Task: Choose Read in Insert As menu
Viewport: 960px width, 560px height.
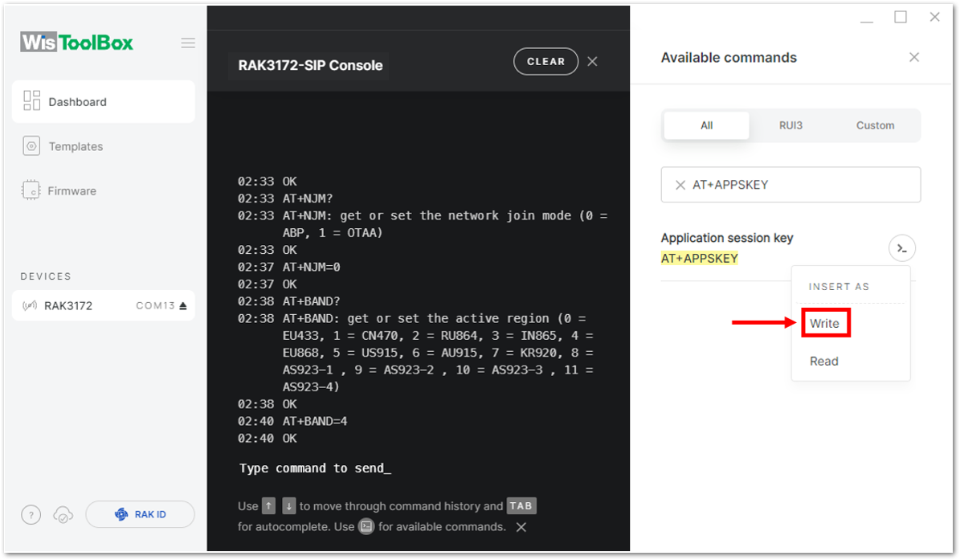Action: point(824,361)
